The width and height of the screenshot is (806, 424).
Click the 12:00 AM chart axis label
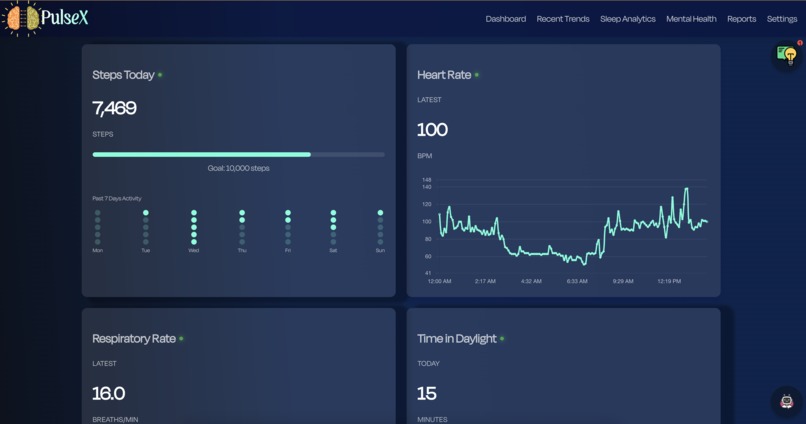(439, 281)
